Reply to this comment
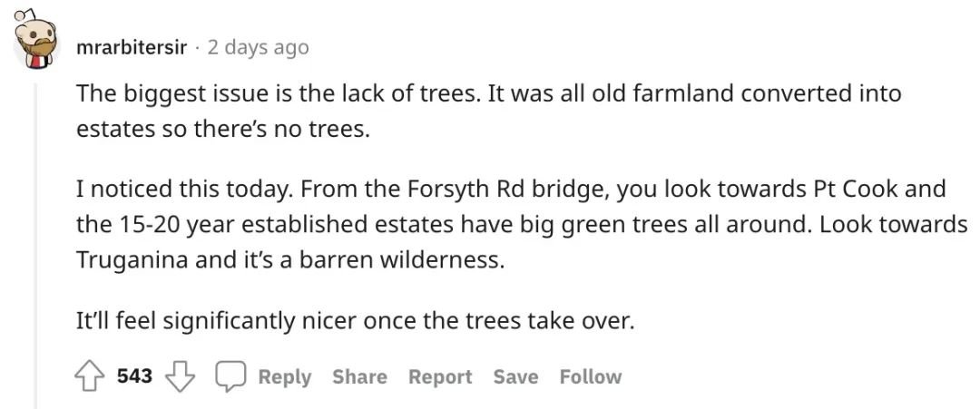The width and height of the screenshot is (980, 409). coord(284,376)
